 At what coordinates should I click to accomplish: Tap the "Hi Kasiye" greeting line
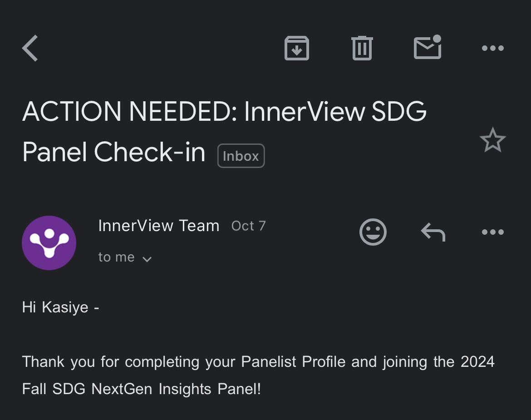[x=60, y=307]
